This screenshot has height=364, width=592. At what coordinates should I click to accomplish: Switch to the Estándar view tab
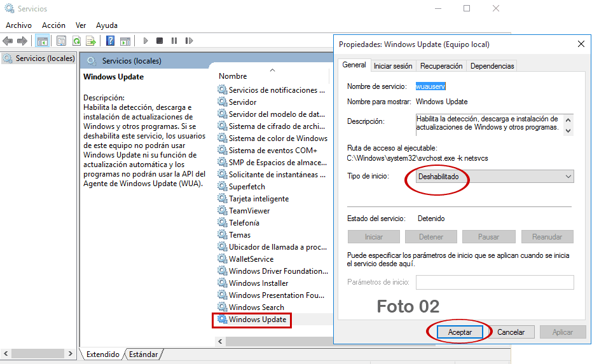point(144,354)
